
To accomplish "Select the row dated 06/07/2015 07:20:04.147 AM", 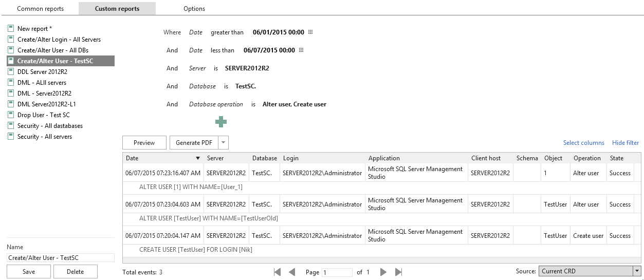I will [382, 236].
